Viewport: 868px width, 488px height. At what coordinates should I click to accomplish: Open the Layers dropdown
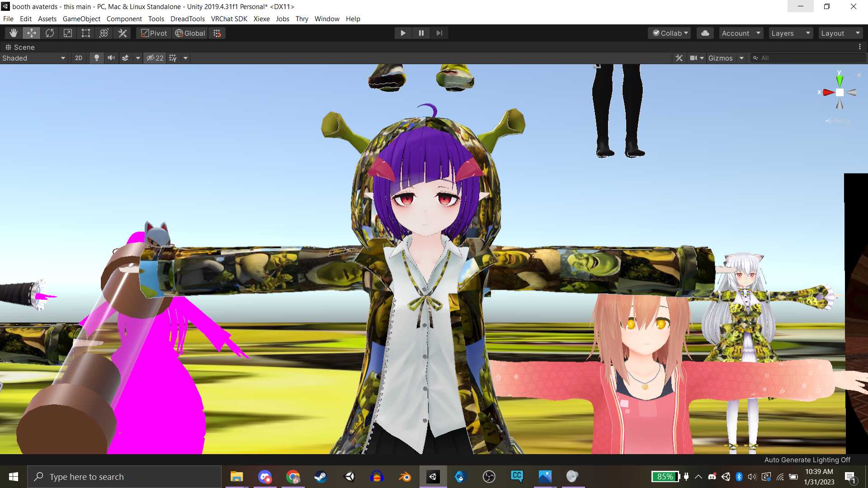790,33
